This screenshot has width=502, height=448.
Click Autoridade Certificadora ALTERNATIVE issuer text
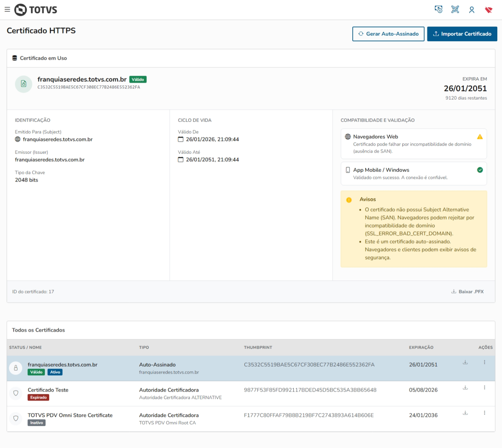pyautogui.click(x=180, y=398)
